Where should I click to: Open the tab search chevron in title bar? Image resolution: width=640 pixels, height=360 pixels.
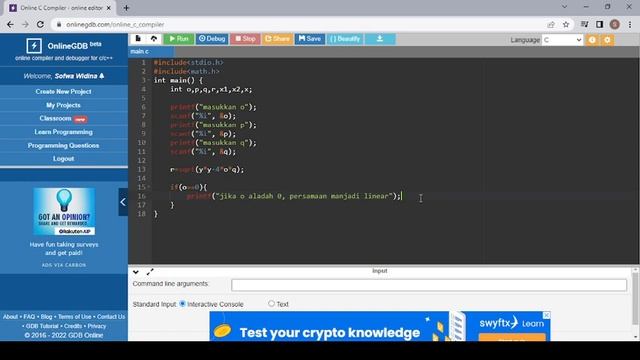tap(564, 7)
